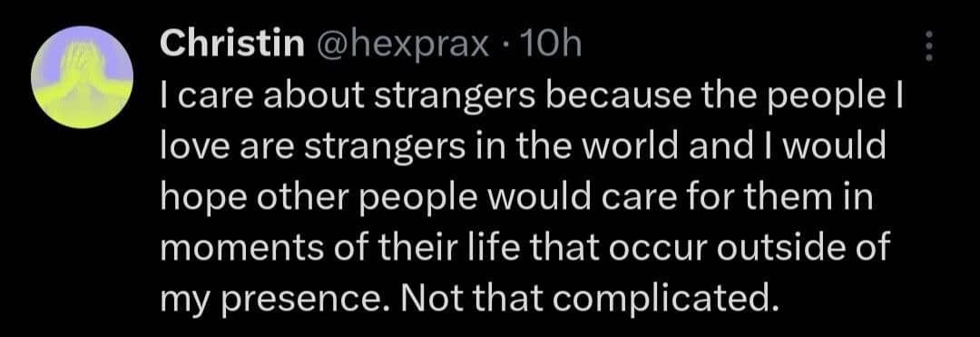The image size is (980, 337).
Task: Click the line "love are strangers in the world"
Action: [524, 149]
